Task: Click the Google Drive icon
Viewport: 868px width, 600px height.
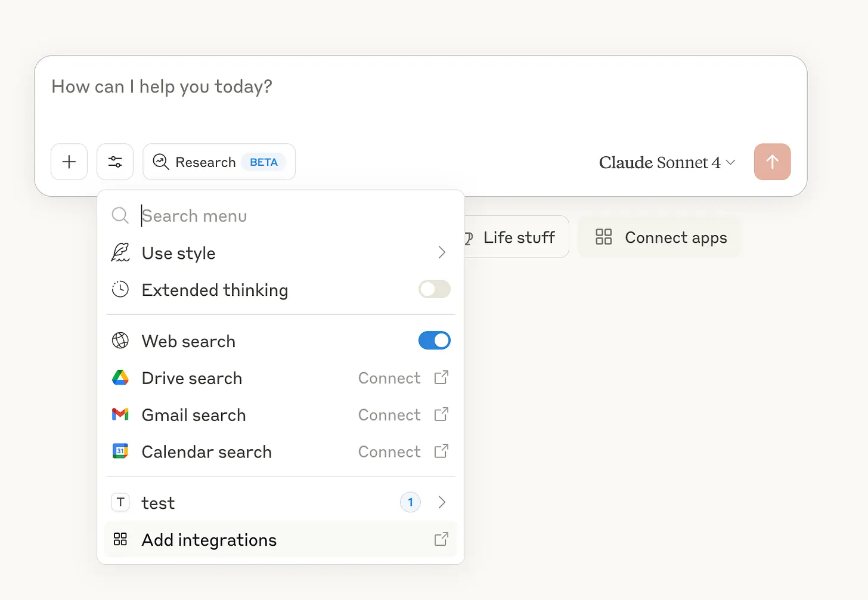Action: (120, 378)
